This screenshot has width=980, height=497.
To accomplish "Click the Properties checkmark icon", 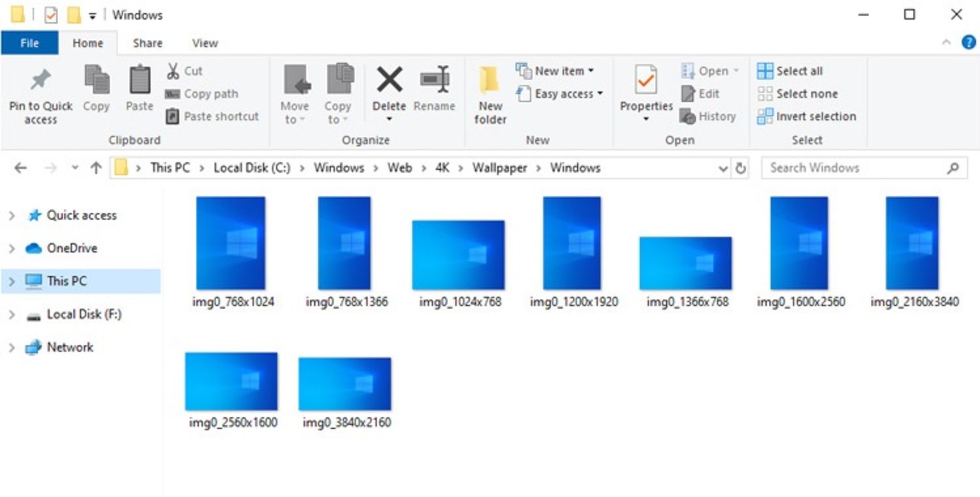I will tap(646, 80).
